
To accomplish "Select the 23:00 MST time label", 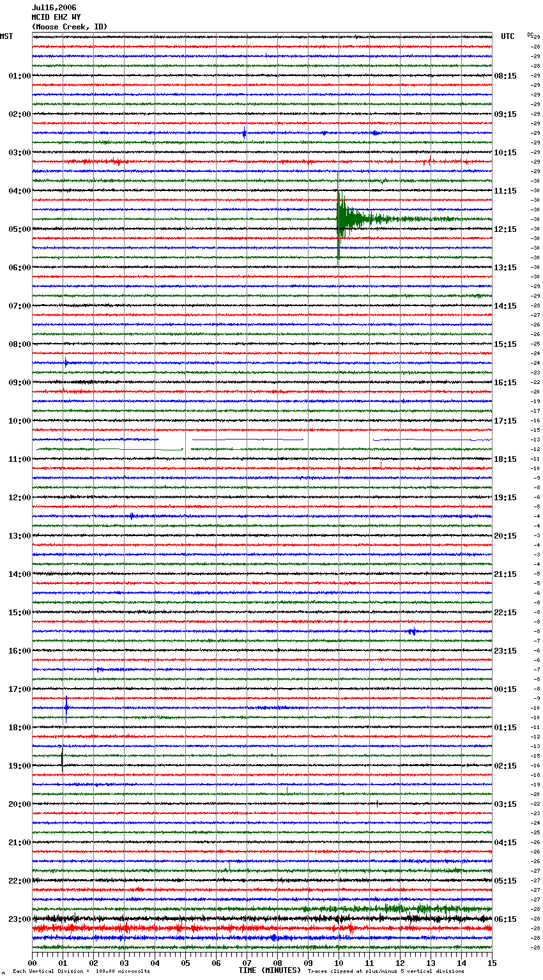I will (x=20, y=919).
